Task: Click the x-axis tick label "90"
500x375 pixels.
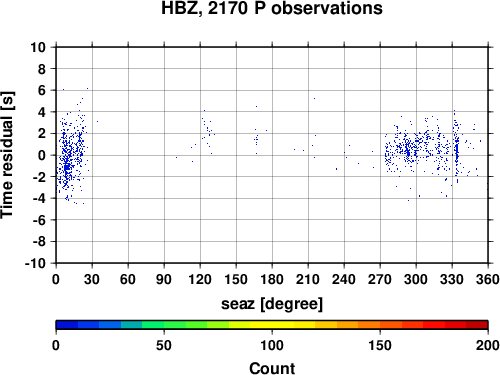Action: click(x=164, y=279)
